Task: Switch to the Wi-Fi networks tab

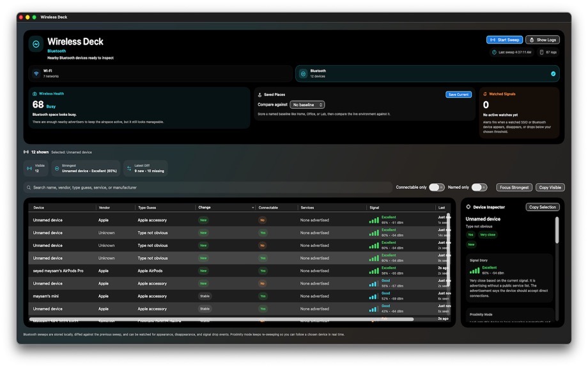Action: click(160, 74)
